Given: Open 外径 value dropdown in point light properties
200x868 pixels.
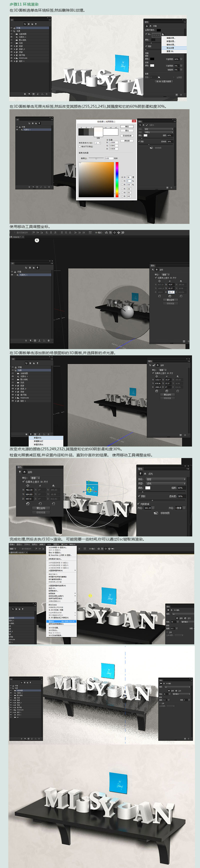Looking at the screenshot, I should click(x=184, y=508).
